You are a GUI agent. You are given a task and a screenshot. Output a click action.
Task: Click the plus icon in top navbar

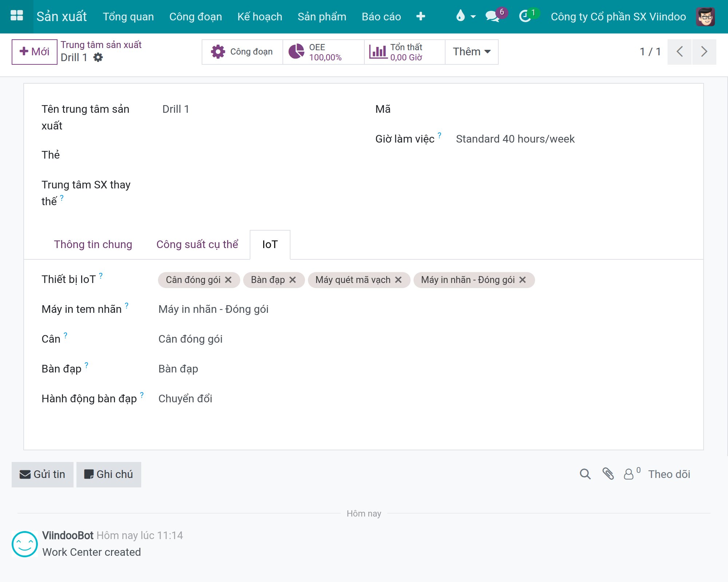[x=421, y=16]
